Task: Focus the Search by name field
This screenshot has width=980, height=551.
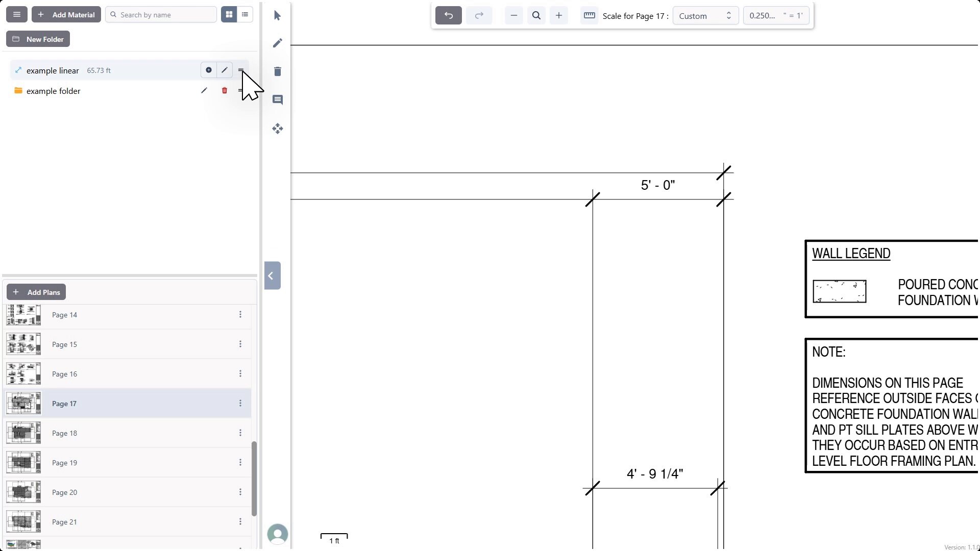Action: (161, 15)
